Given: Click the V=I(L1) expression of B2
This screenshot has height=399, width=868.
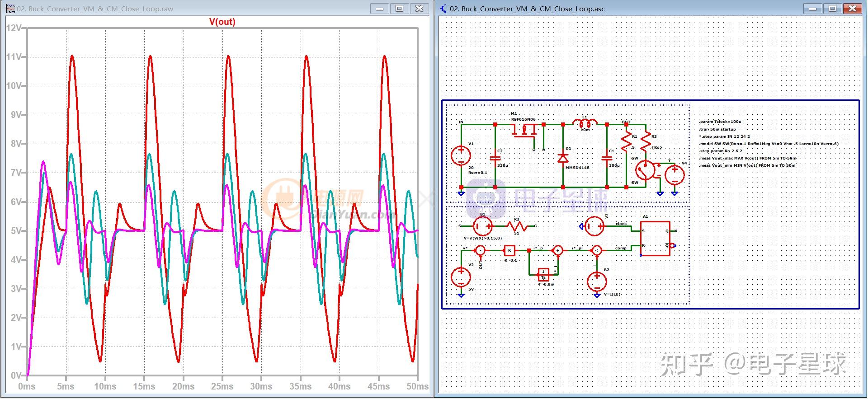Looking at the screenshot, I should pos(612,294).
